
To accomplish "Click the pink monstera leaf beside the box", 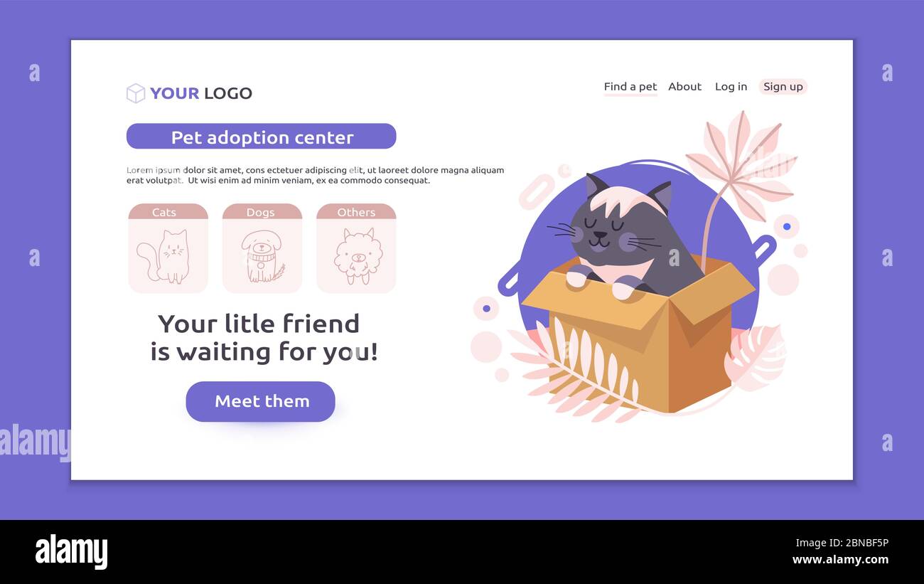I will tap(754, 356).
